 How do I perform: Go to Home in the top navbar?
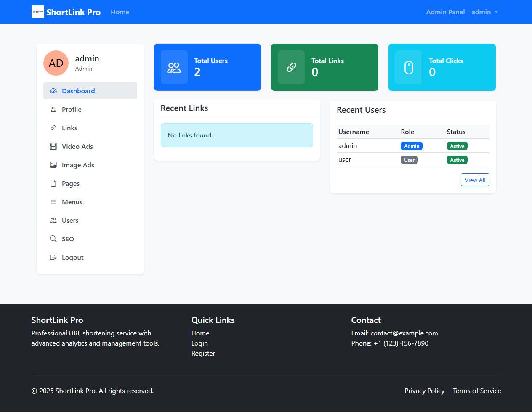(x=120, y=12)
